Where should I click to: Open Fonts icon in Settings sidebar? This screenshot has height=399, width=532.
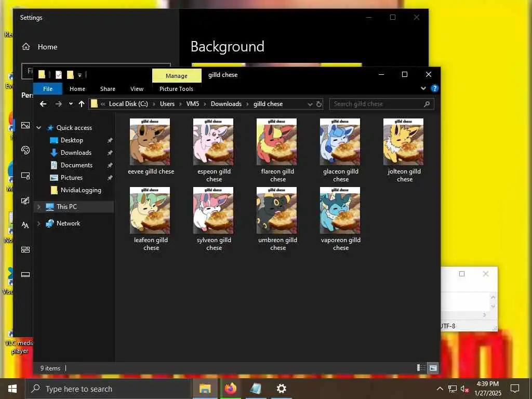click(25, 225)
